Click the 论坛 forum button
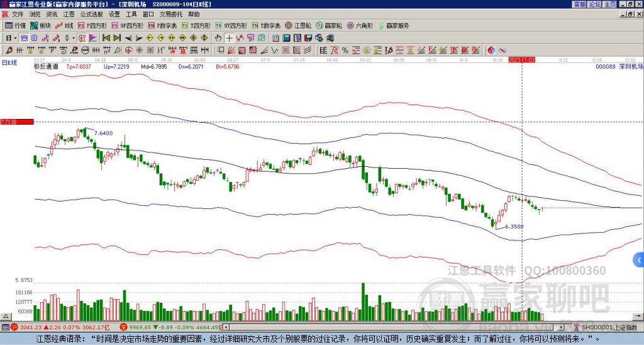Viewport: 644px width, 345px height. (594, 4)
